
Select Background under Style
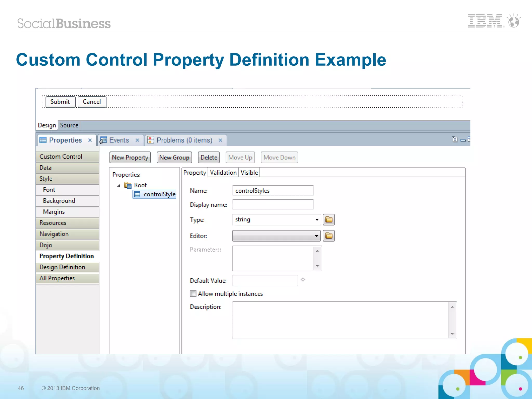pyautogui.click(x=68, y=201)
